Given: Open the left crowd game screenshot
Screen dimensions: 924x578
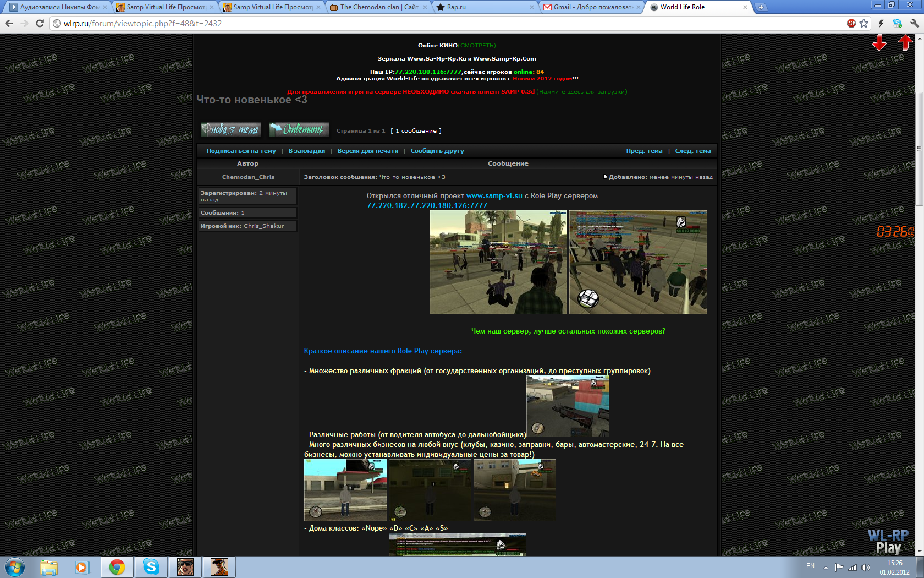Looking at the screenshot, I should [498, 262].
